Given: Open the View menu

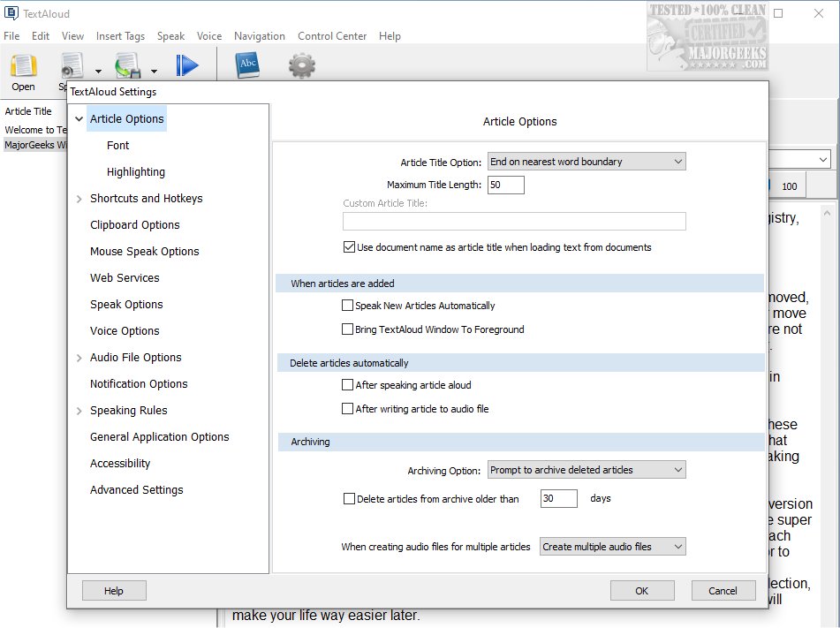Looking at the screenshot, I should pos(72,36).
